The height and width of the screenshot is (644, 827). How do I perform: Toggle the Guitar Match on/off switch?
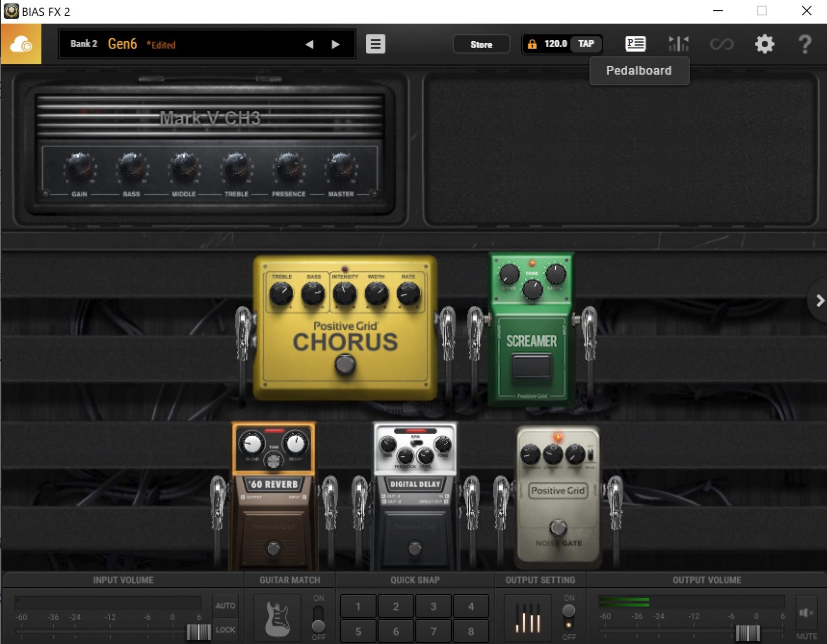(x=318, y=618)
